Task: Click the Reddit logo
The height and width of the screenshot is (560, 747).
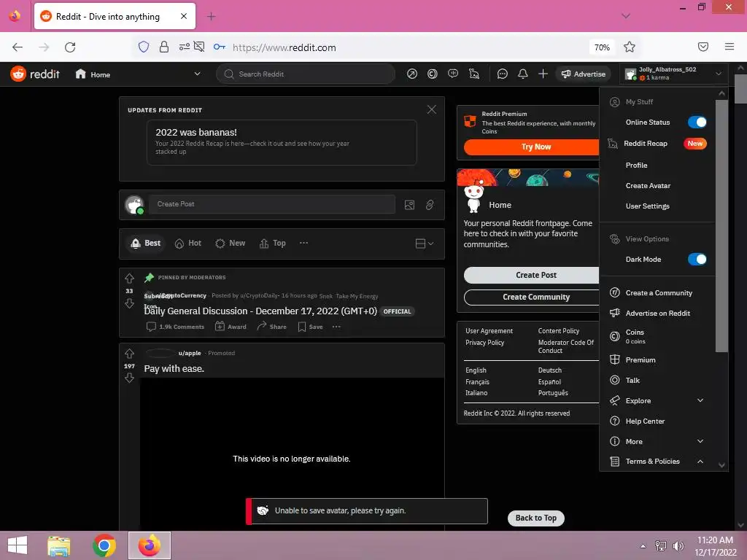Action: click(x=35, y=74)
